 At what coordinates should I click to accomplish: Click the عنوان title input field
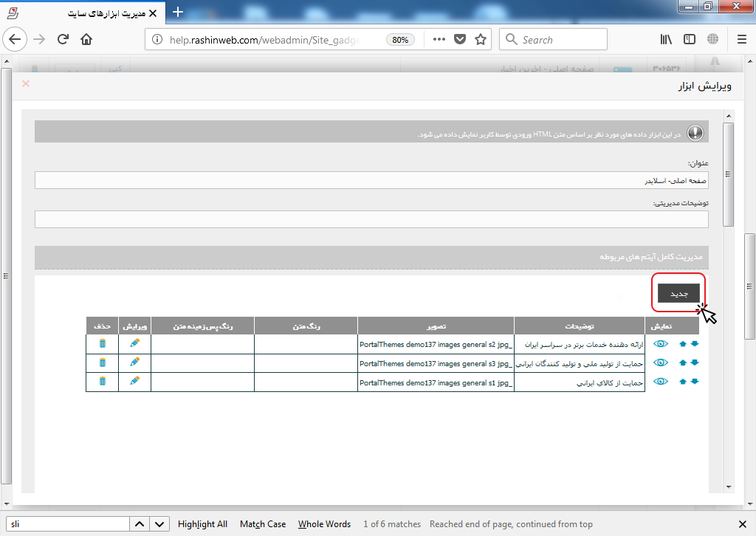click(371, 180)
